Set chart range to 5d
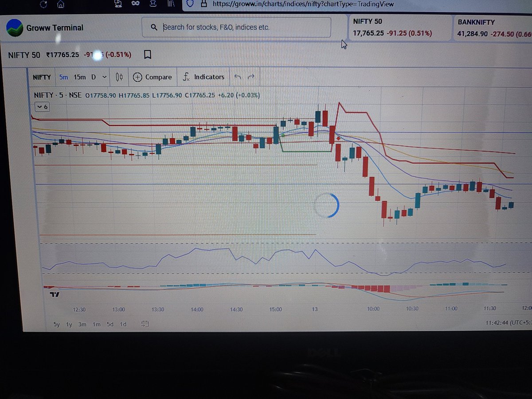This screenshot has height=399, width=532. pyautogui.click(x=110, y=324)
